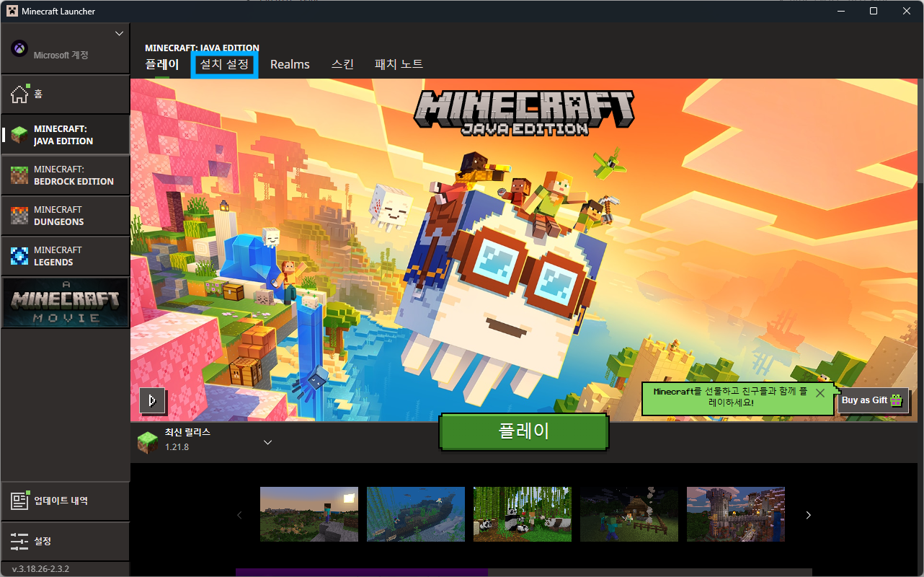
Task: Show previous screenshots with left arrow
Action: click(x=239, y=515)
